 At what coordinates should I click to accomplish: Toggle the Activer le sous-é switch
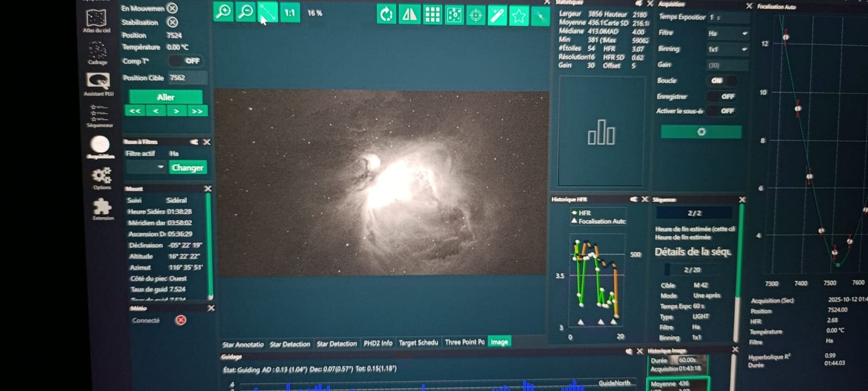point(721,111)
